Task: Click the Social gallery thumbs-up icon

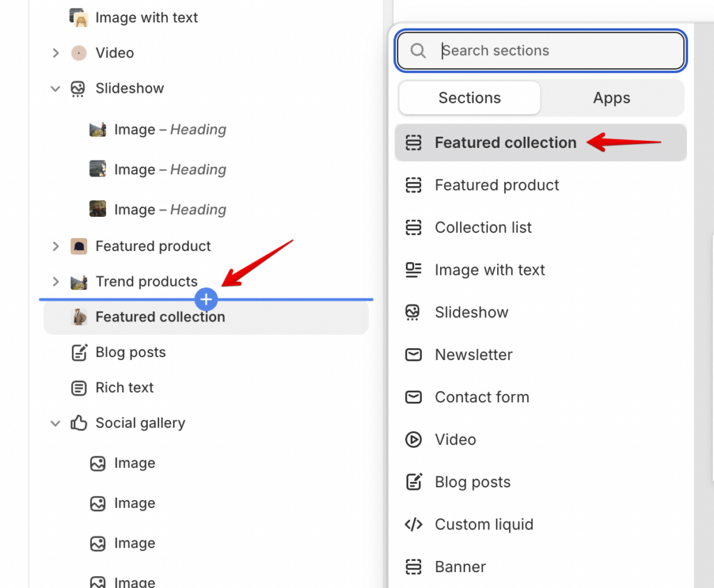Action: coord(79,423)
